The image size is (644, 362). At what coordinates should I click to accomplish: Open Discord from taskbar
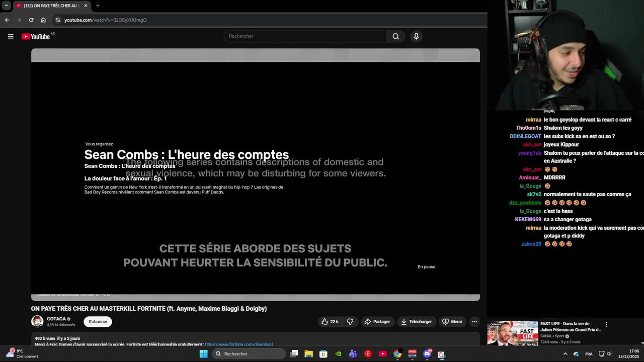427,354
